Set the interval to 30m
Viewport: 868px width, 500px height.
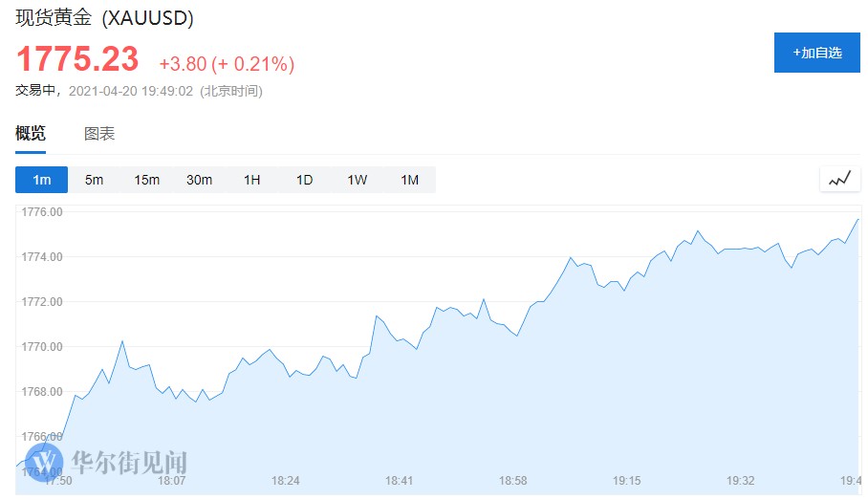pos(199,180)
